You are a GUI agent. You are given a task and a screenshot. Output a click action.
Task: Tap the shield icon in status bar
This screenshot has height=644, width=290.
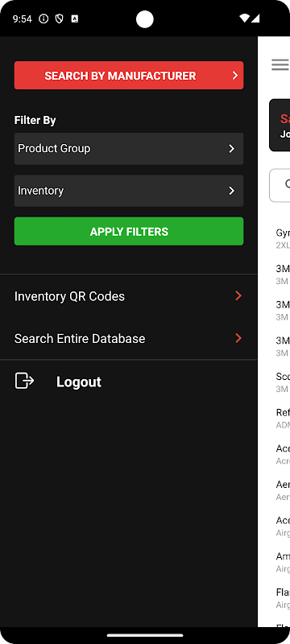pos(59,19)
